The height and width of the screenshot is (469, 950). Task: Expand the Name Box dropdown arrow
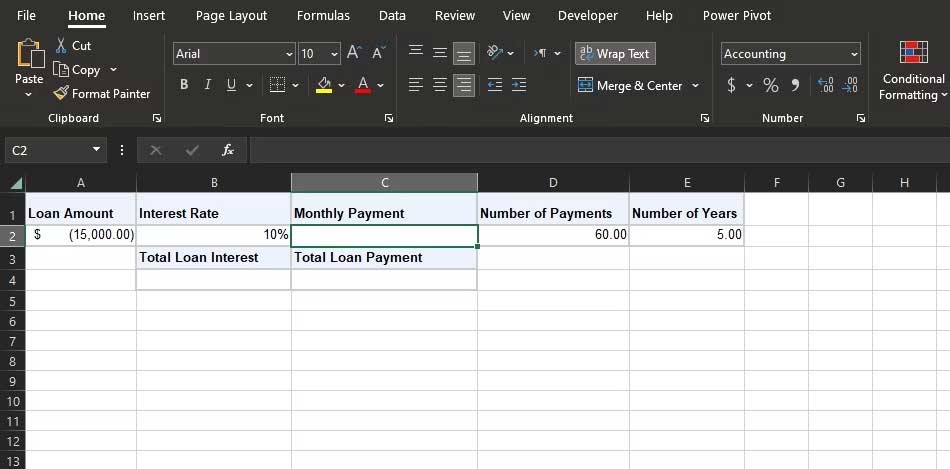(x=97, y=150)
